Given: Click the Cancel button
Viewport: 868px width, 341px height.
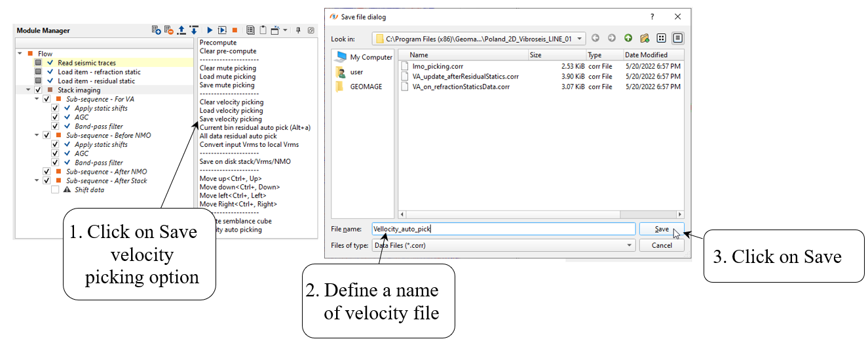Looking at the screenshot, I should click(661, 245).
